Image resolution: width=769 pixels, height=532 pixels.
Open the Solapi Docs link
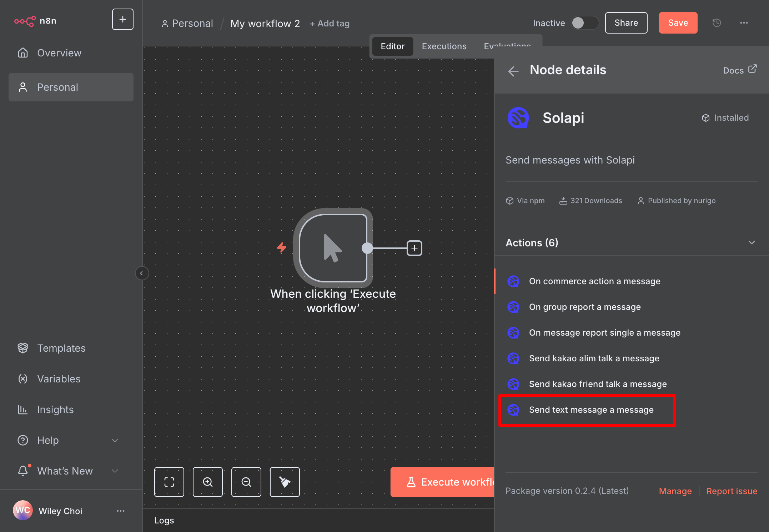pyautogui.click(x=739, y=70)
